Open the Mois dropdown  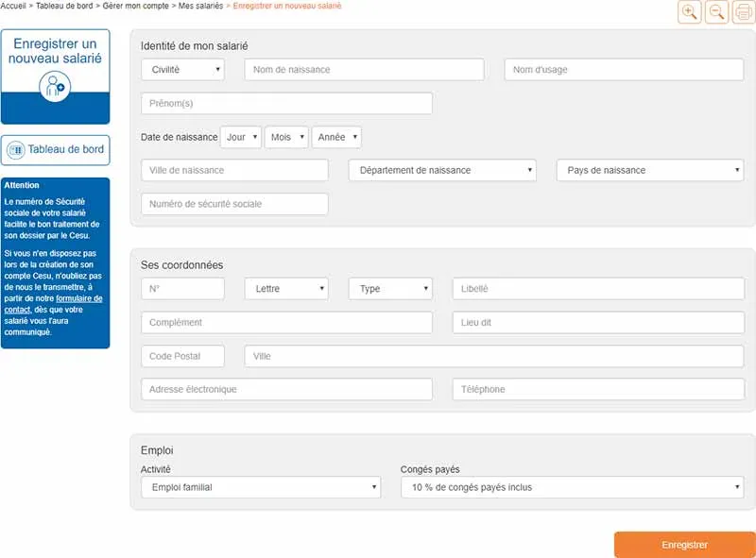coord(286,136)
